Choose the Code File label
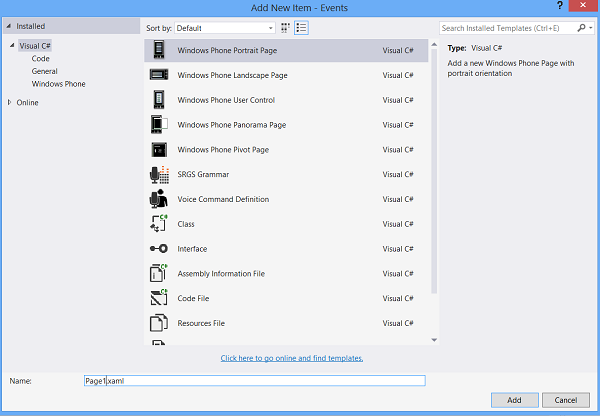Screen dimensions: 600x416 (193, 299)
